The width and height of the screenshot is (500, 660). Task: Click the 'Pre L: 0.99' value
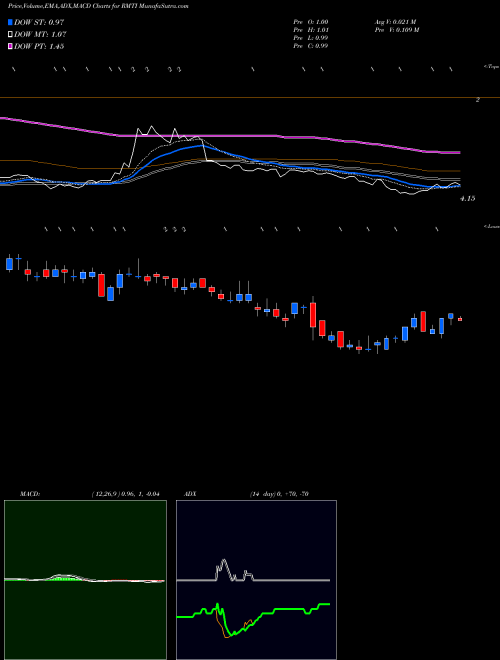click(x=311, y=38)
